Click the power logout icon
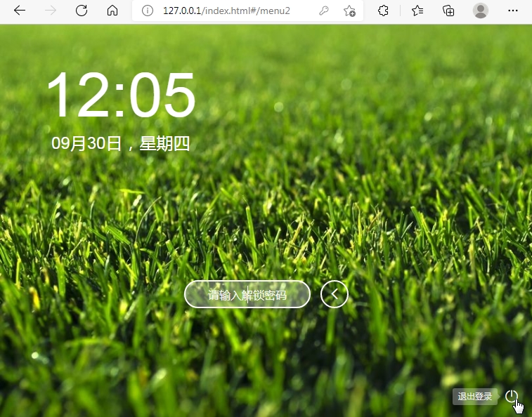The height and width of the screenshot is (417, 532). tap(512, 396)
